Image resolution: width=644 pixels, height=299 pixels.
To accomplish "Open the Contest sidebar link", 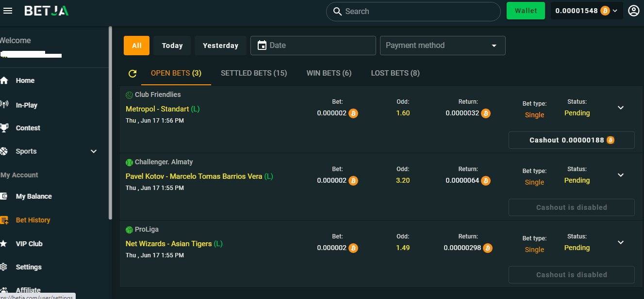I will click(x=28, y=128).
